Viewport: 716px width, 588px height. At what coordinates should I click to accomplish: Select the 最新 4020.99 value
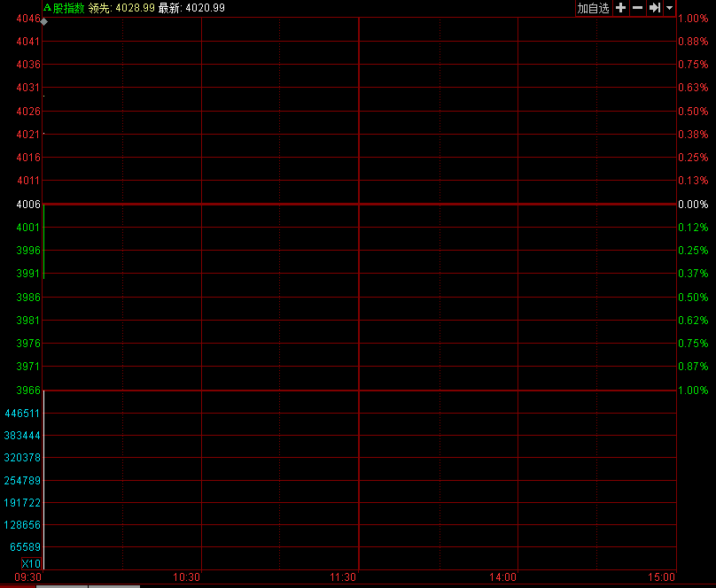pyautogui.click(x=205, y=8)
